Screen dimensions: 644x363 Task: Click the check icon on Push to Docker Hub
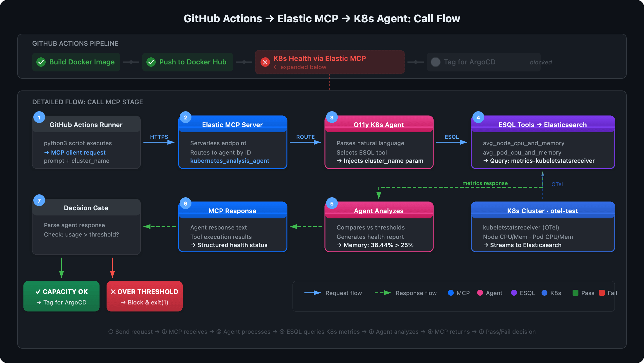[x=151, y=62]
